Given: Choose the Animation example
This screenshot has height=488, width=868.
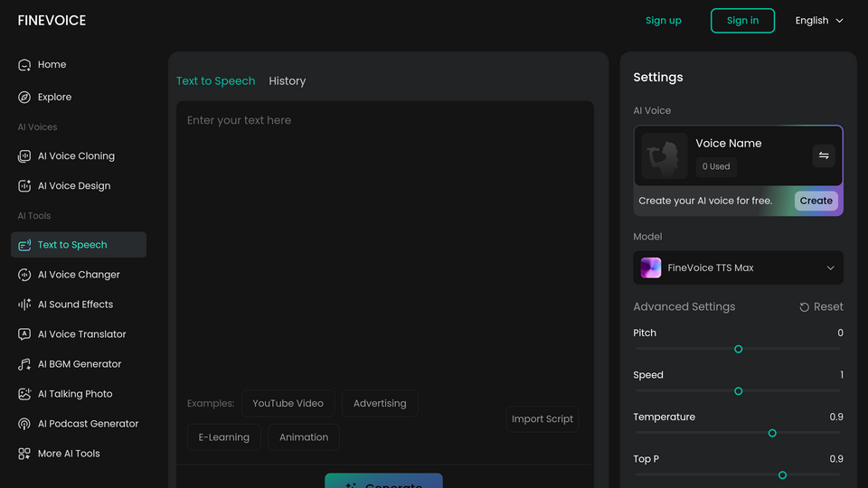Looking at the screenshot, I should (x=304, y=437).
